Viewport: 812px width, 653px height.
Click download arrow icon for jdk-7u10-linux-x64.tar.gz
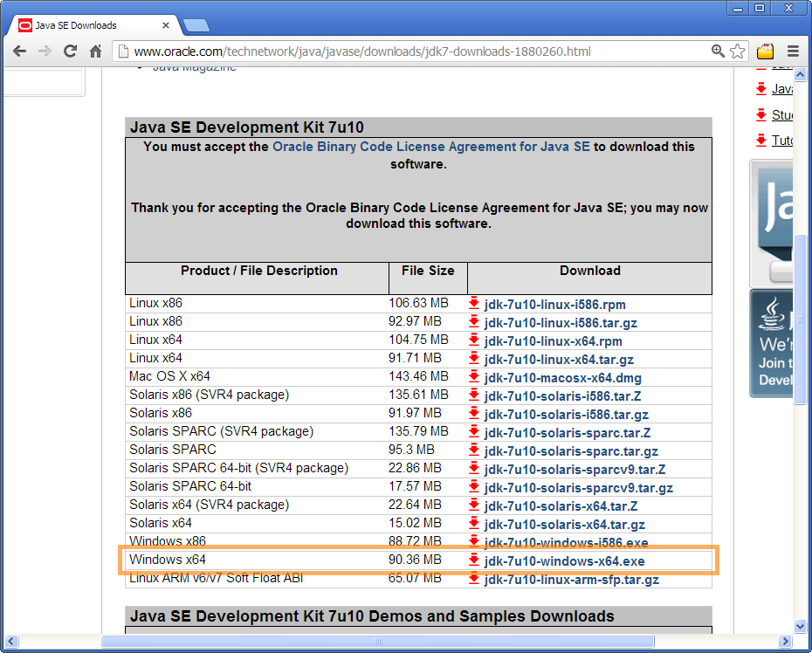(474, 358)
